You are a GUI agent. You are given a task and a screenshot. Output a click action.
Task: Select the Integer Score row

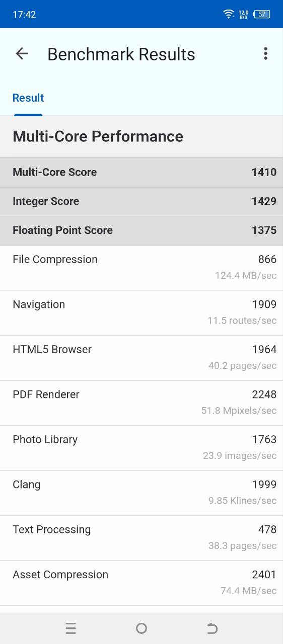141,201
